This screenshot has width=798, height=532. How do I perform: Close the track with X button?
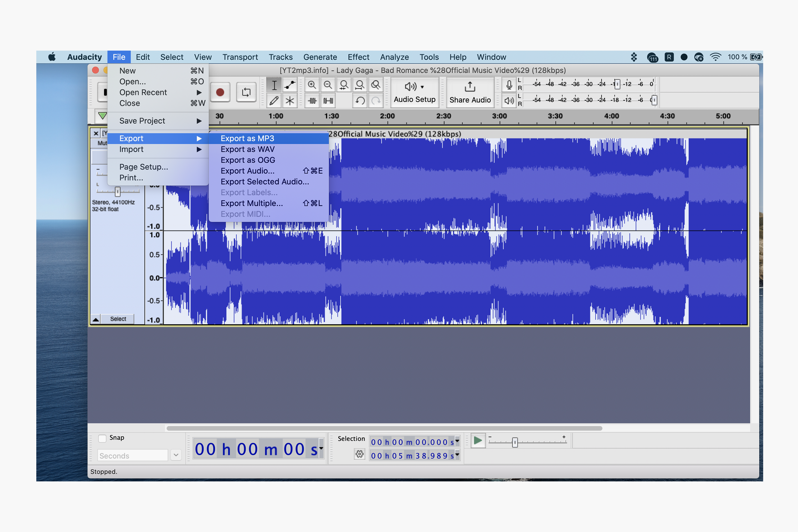pyautogui.click(x=96, y=133)
